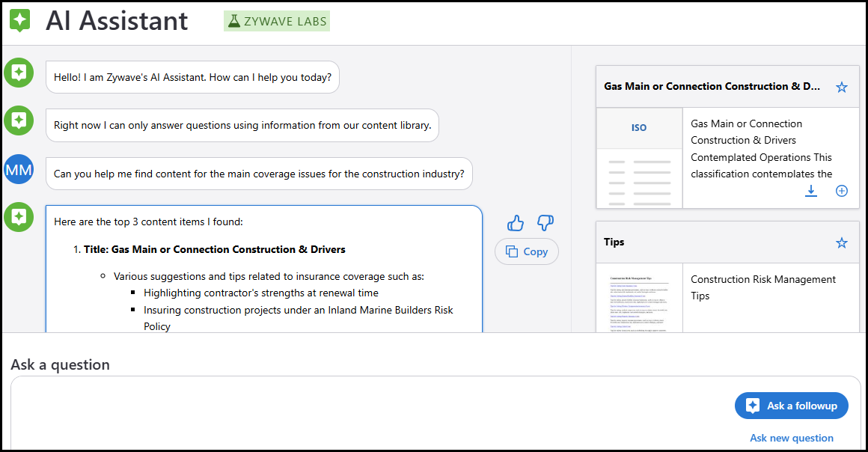Click the 'Gas Main or Connection Construction & Drivers' result title
868x452 pixels.
tap(214, 249)
